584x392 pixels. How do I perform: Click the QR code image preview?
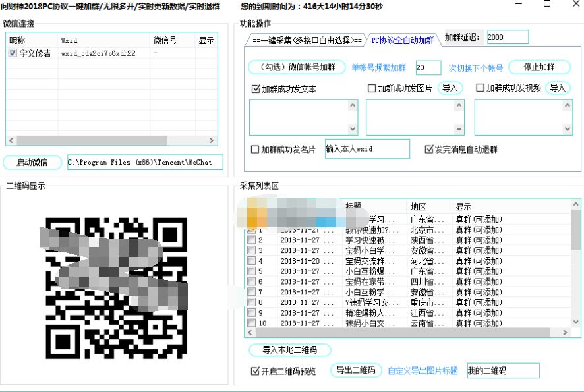116,289
